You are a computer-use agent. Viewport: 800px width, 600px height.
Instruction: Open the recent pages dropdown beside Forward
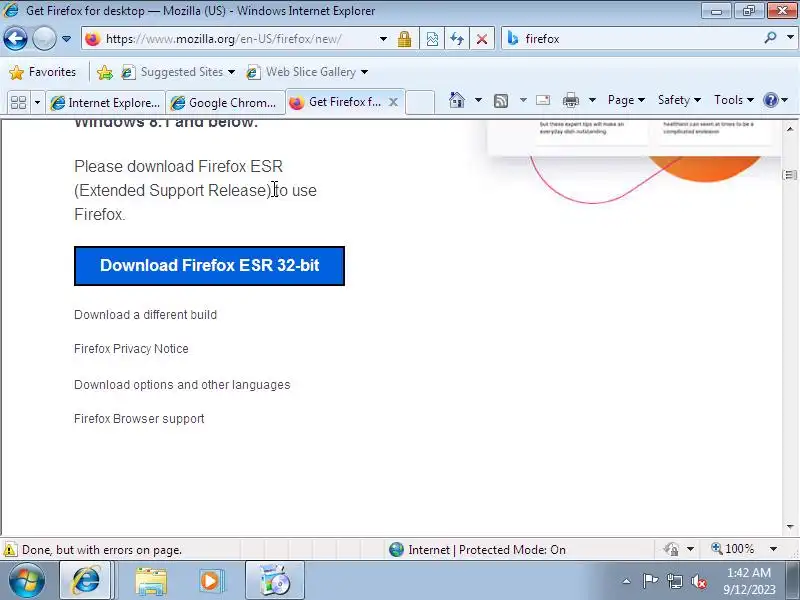(66, 39)
